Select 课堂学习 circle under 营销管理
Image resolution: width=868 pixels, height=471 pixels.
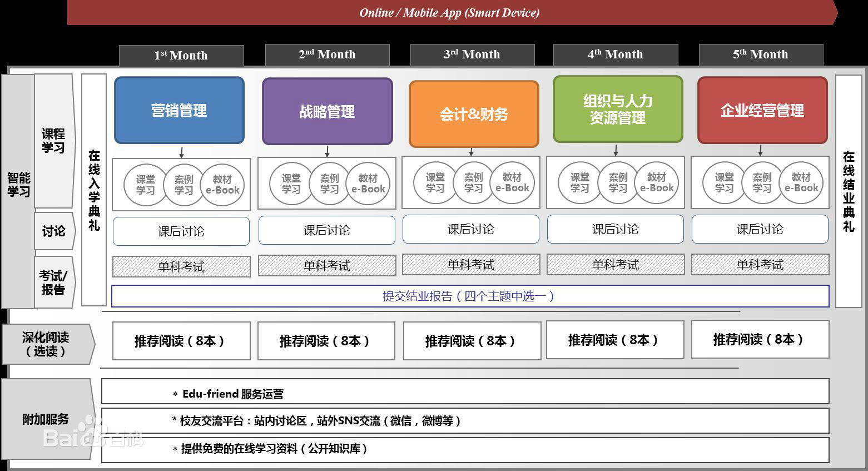tap(145, 184)
